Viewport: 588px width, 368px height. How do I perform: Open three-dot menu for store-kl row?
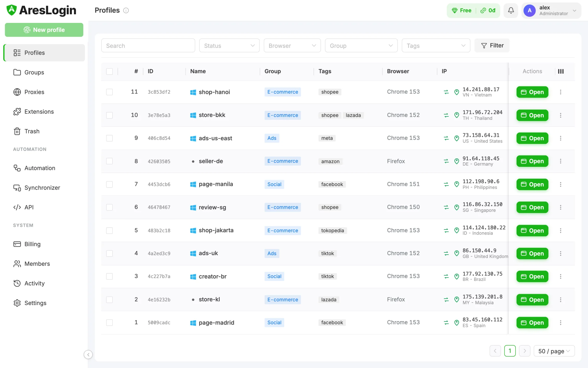560,300
